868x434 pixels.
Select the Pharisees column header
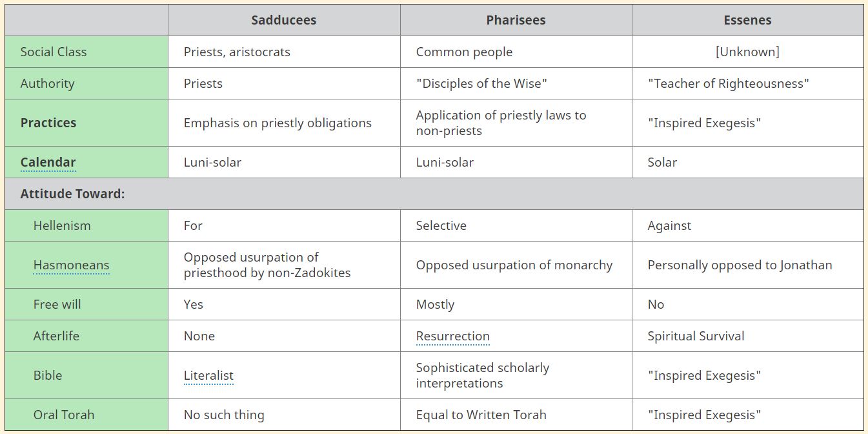point(516,20)
